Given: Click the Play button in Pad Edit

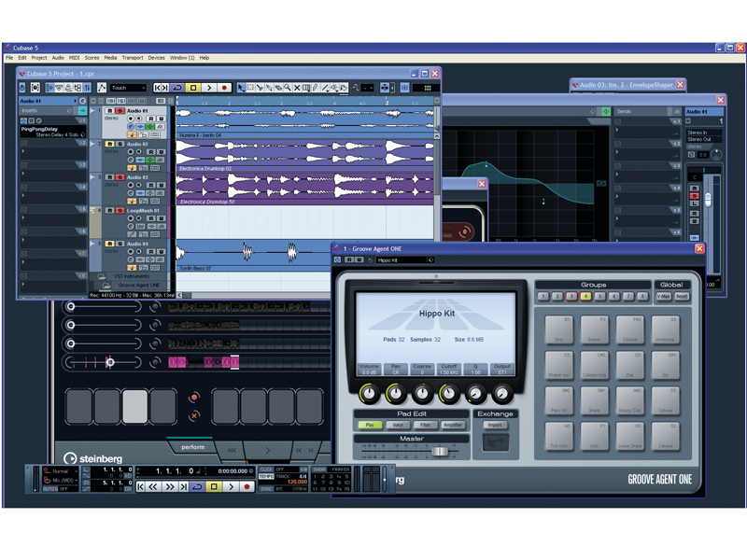Looking at the screenshot, I should tap(370, 426).
